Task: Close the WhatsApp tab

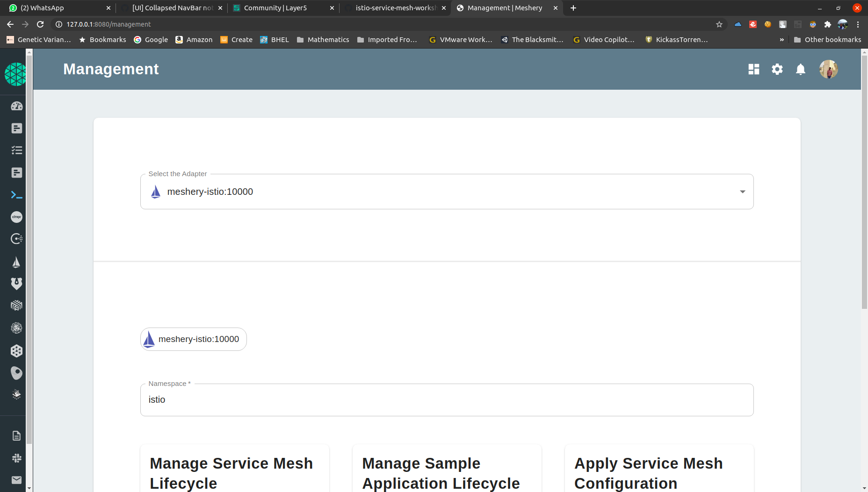Action: pos(108,8)
